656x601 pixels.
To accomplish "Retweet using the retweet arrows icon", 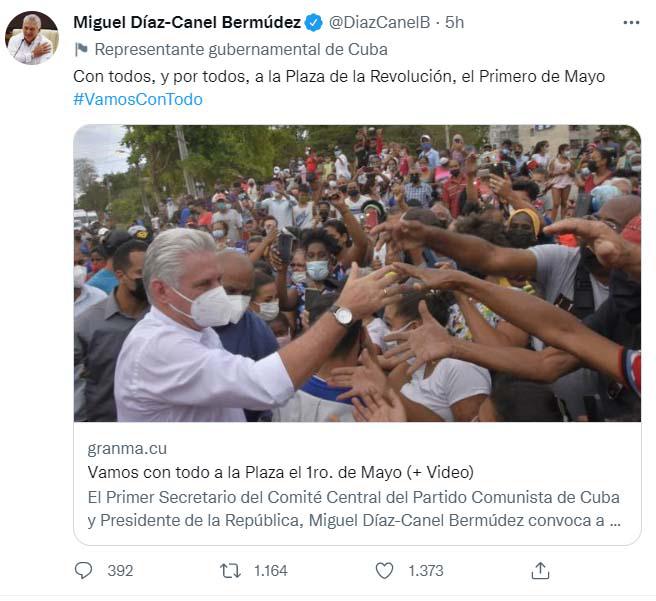I will (x=231, y=570).
